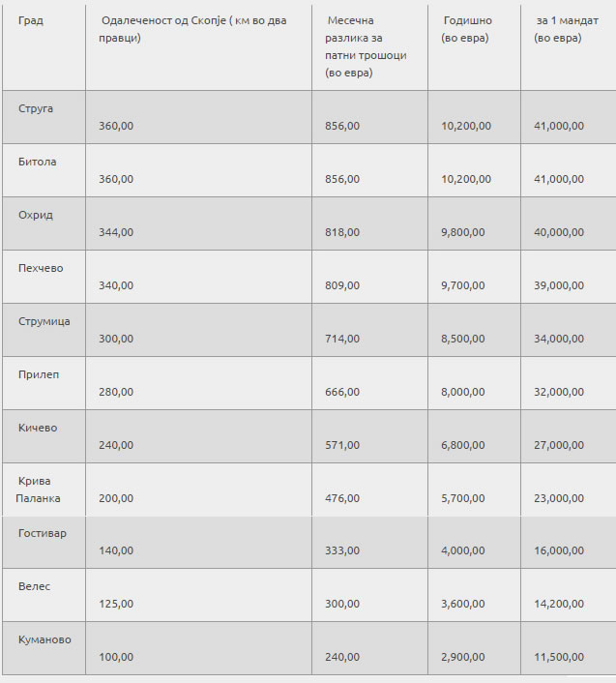Image resolution: width=616 pixels, height=683 pixels.
Task: Select the Прилеп city cell
Action: pos(39,374)
